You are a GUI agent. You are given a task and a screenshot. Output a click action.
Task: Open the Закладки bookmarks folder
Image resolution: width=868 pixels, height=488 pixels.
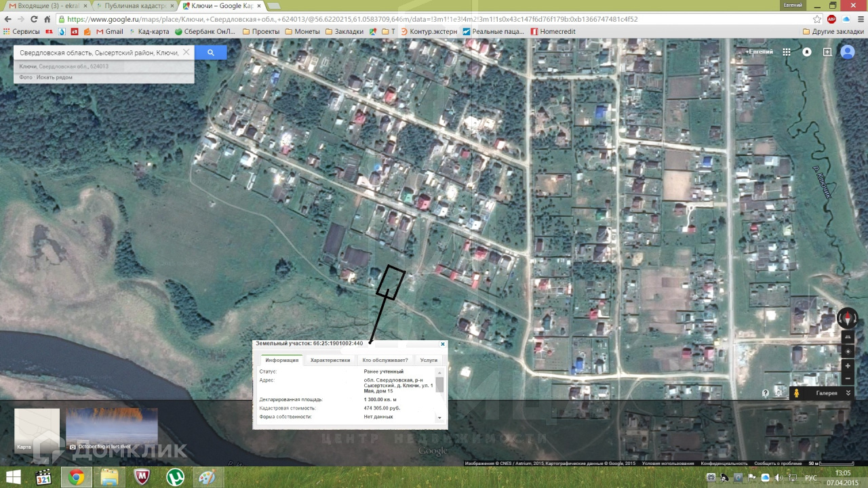pos(344,31)
